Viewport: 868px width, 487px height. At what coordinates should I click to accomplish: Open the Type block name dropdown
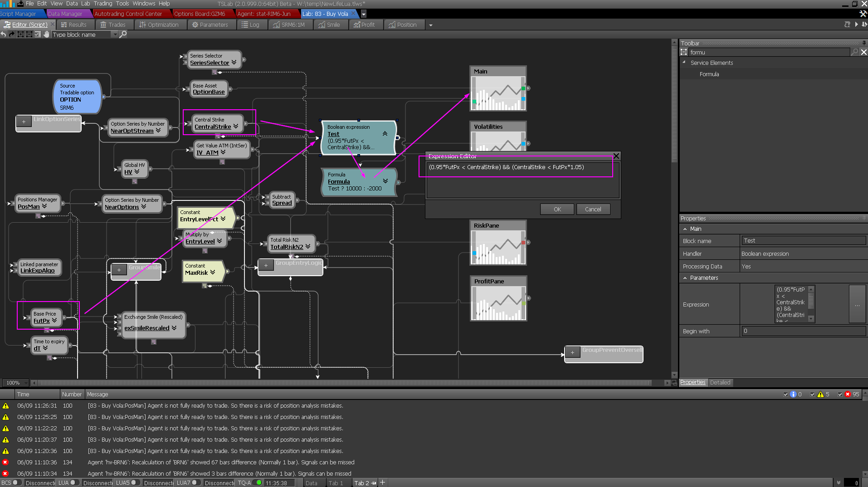(115, 34)
